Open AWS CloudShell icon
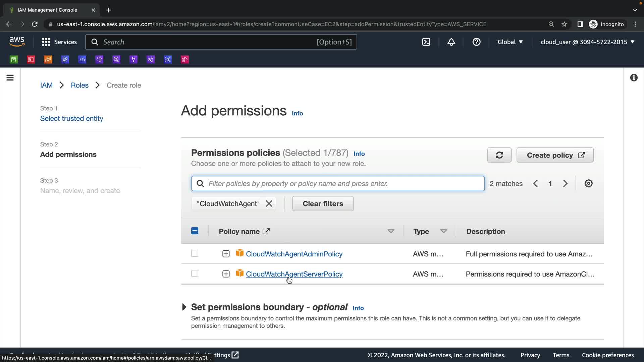Viewport: 644px width, 362px height. pos(426,42)
